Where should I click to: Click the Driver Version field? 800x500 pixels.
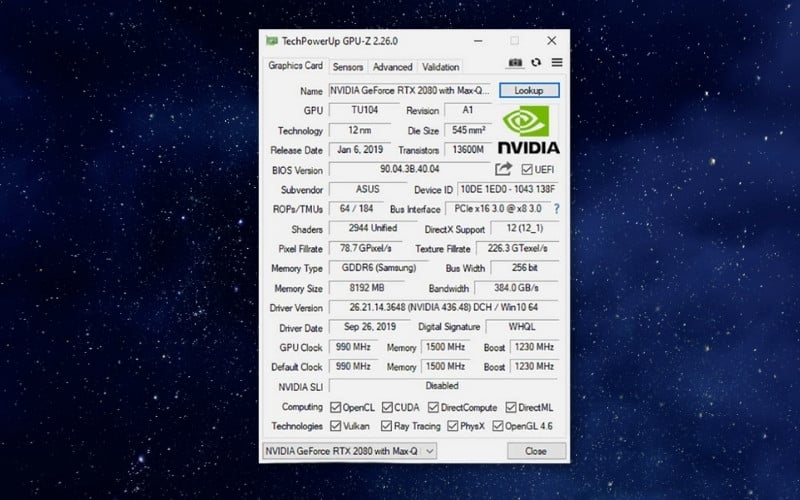tap(444, 308)
